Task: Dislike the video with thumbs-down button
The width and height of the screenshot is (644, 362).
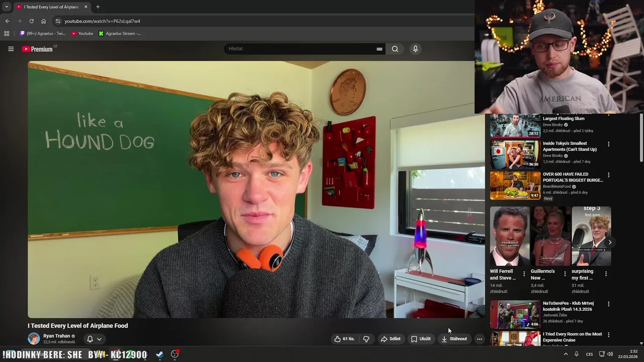Action: point(366,339)
